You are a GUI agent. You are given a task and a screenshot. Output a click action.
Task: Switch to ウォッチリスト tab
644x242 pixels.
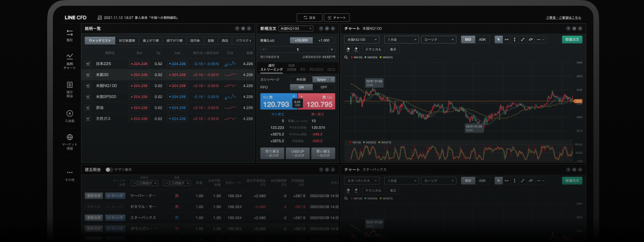(x=100, y=41)
